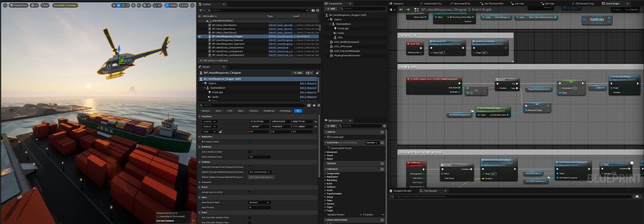Open the Lit view mode menu
Image resolution: width=644 pixels, height=224 pixels.
(34, 6)
